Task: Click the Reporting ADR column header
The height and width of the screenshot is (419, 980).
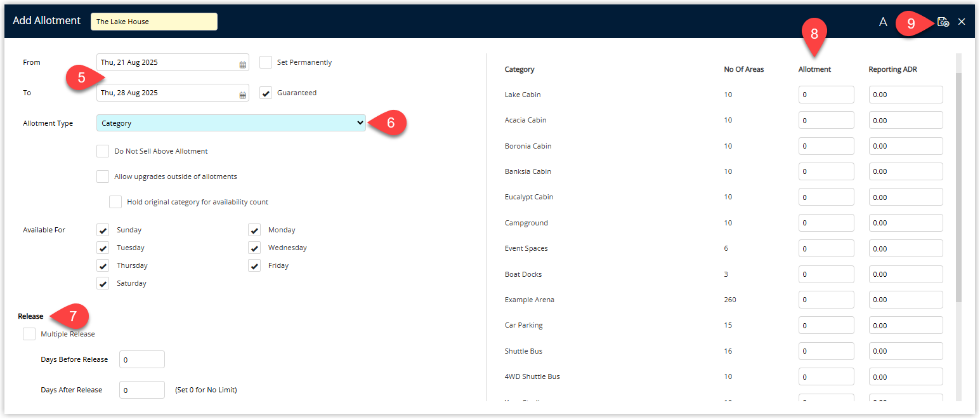Action: point(893,69)
